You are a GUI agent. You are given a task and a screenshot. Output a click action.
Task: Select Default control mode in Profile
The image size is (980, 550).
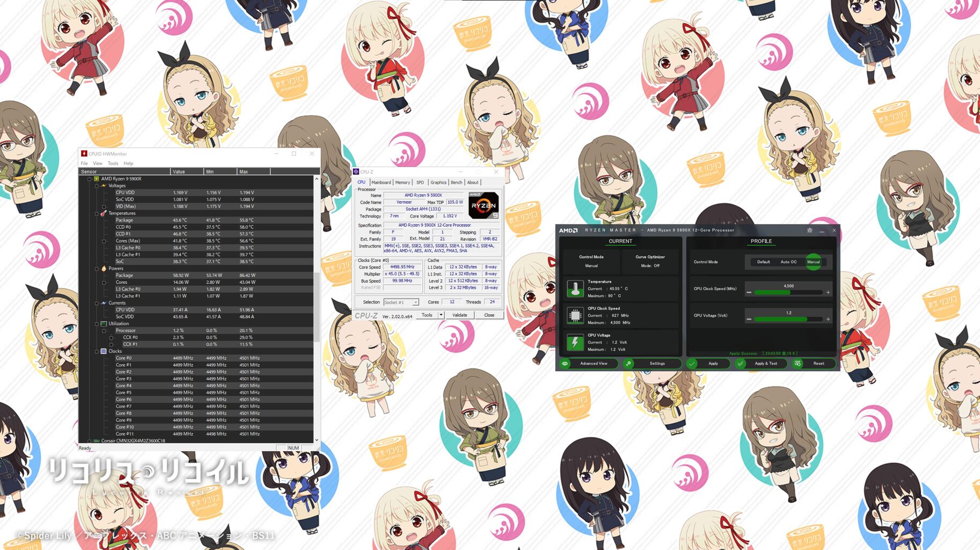(x=763, y=262)
